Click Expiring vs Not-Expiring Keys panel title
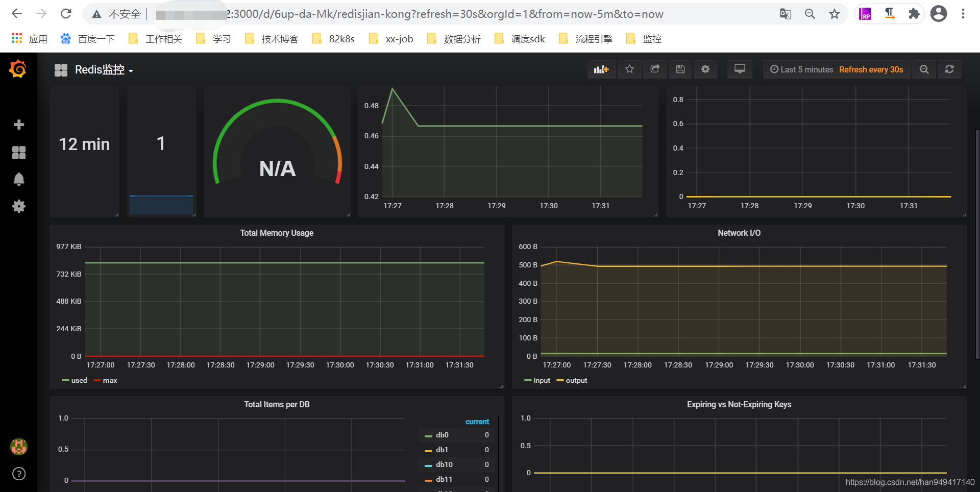This screenshot has height=492, width=980. 739,404
